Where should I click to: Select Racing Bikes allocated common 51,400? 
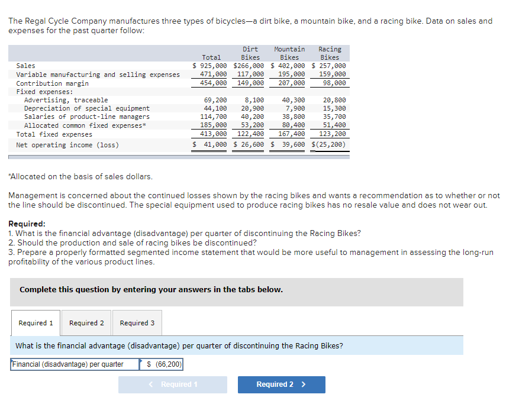334,125
